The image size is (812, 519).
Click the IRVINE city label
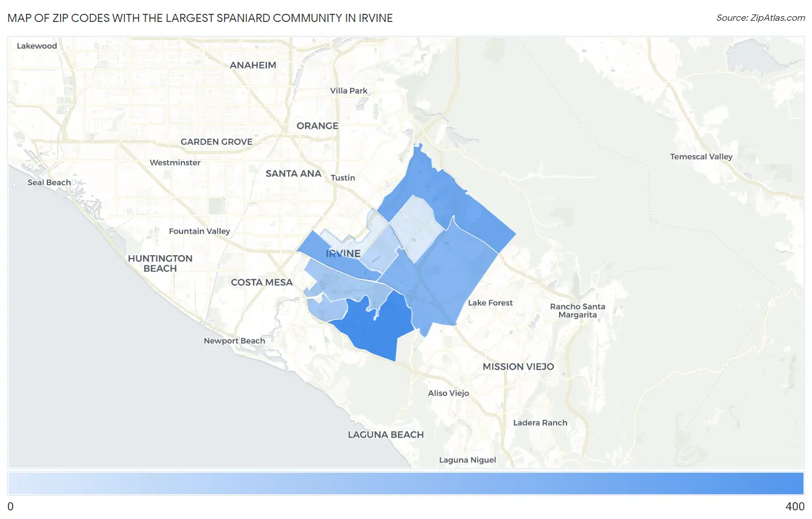tap(343, 253)
